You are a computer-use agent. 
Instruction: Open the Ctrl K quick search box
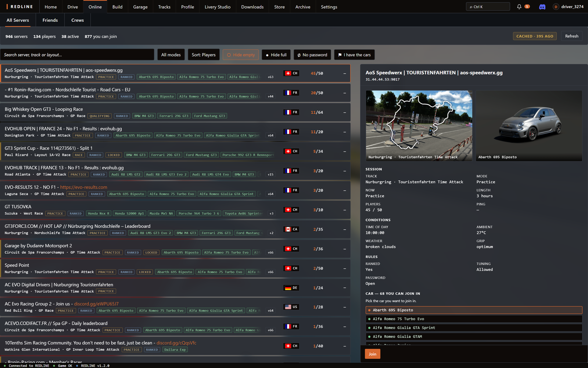pyautogui.click(x=488, y=7)
